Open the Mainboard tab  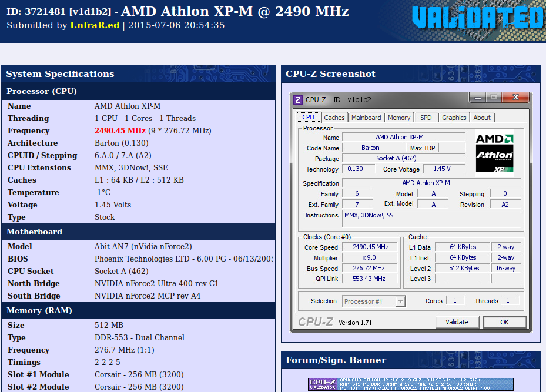pos(366,118)
